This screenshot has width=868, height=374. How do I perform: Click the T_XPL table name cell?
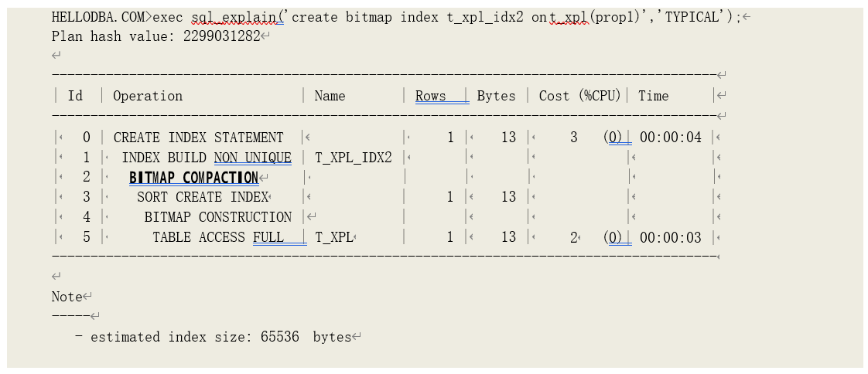333,237
